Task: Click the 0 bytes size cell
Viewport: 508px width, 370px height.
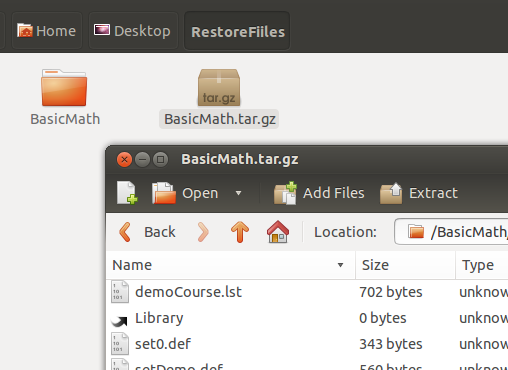Action: 383,318
